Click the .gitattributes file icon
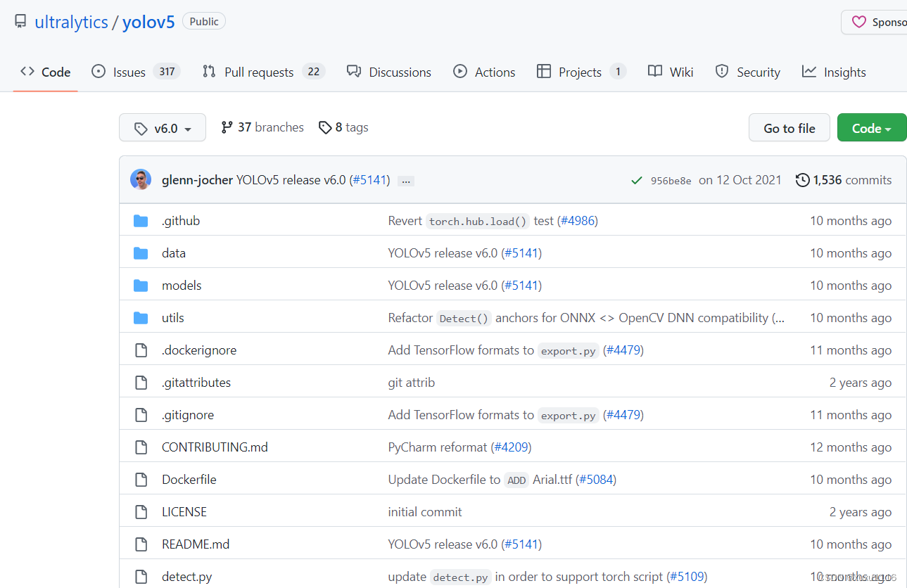This screenshot has height=588, width=907. [x=141, y=383]
